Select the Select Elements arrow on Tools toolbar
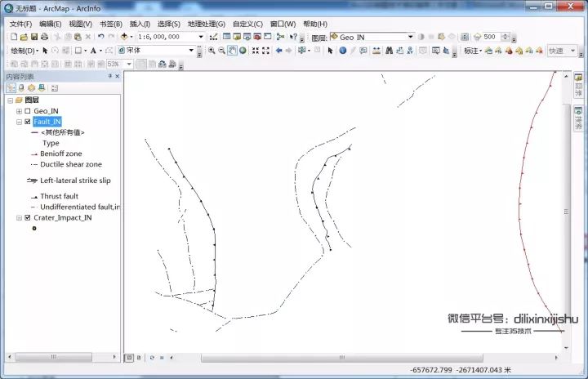The width and height of the screenshot is (588, 379). coord(330,51)
